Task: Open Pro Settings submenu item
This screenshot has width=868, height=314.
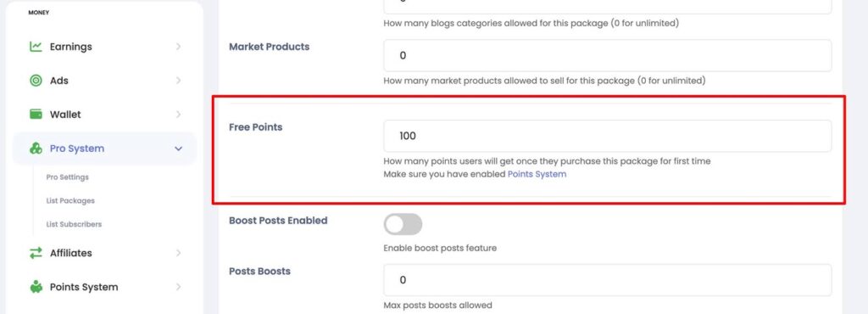Action: [x=68, y=177]
